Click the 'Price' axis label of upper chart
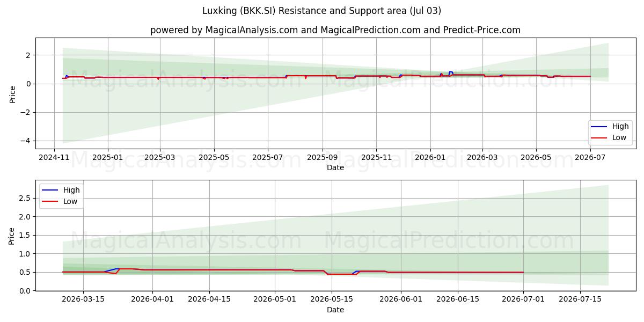The image size is (644, 322). (12, 93)
